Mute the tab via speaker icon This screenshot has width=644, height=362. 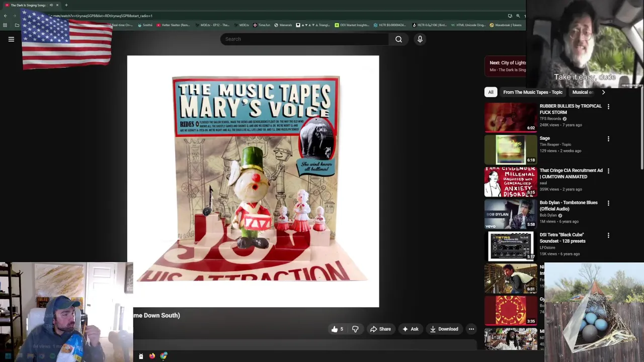coord(51,5)
